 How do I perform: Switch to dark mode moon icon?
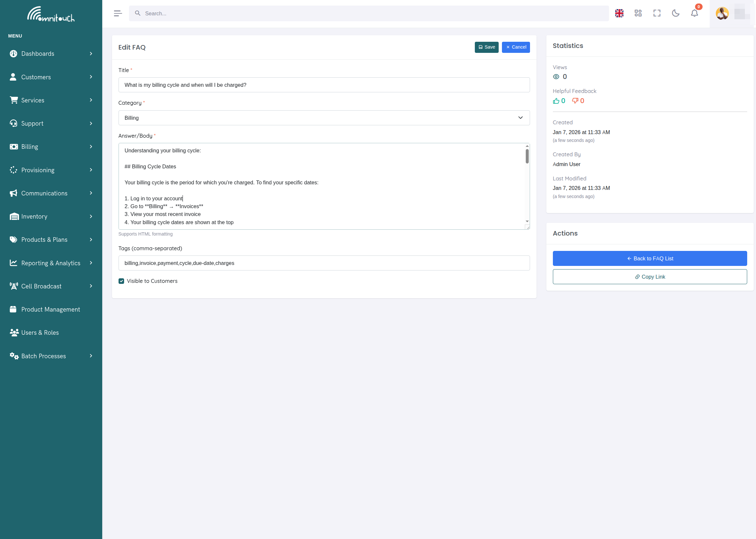coord(676,13)
